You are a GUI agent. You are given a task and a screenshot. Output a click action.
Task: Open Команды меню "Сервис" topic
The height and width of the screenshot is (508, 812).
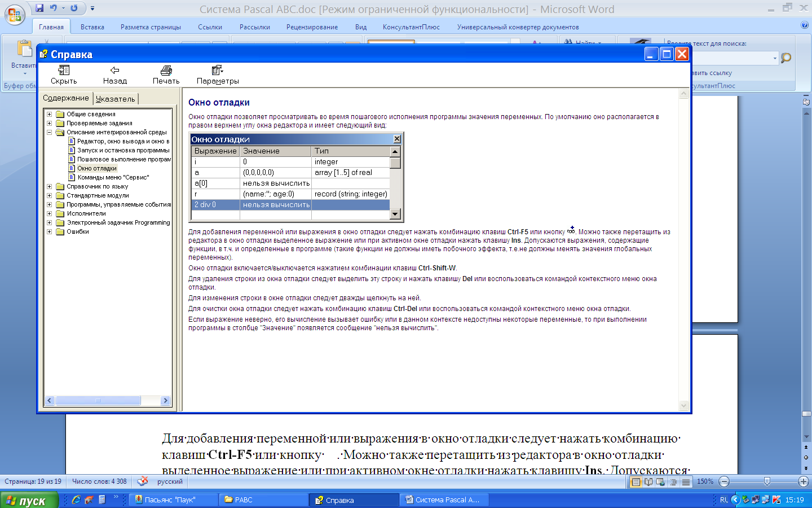pos(113,177)
